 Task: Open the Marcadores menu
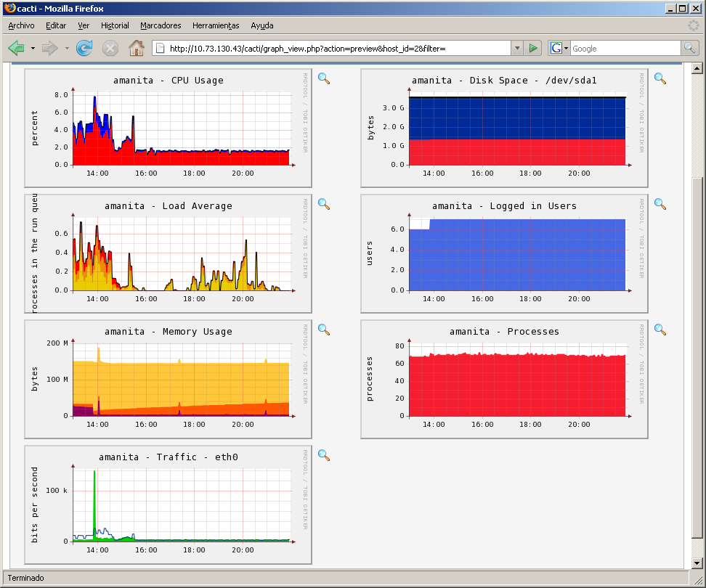[161, 25]
